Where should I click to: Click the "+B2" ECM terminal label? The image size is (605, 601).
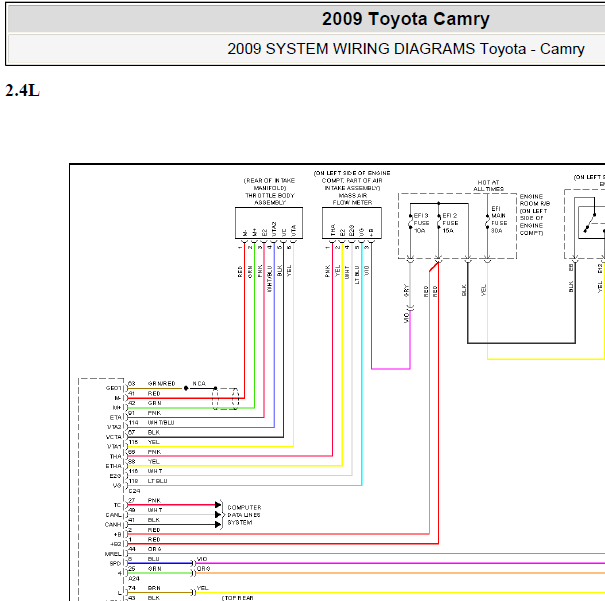coord(116,544)
